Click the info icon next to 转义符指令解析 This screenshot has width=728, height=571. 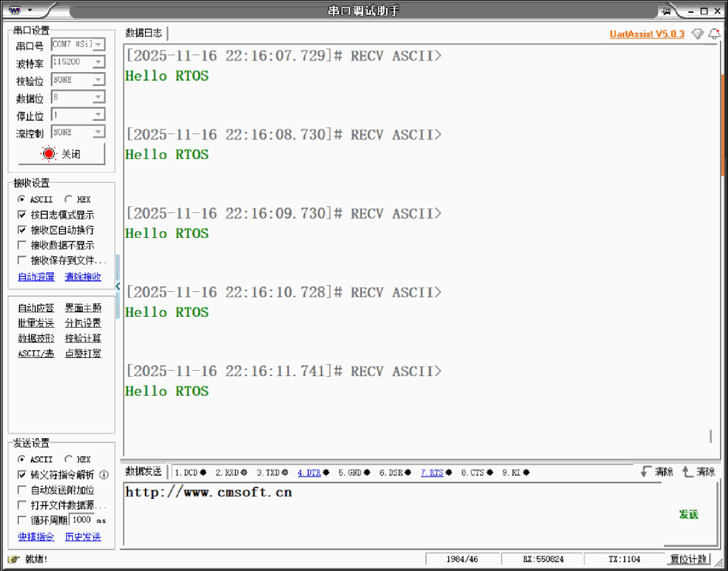point(104,475)
